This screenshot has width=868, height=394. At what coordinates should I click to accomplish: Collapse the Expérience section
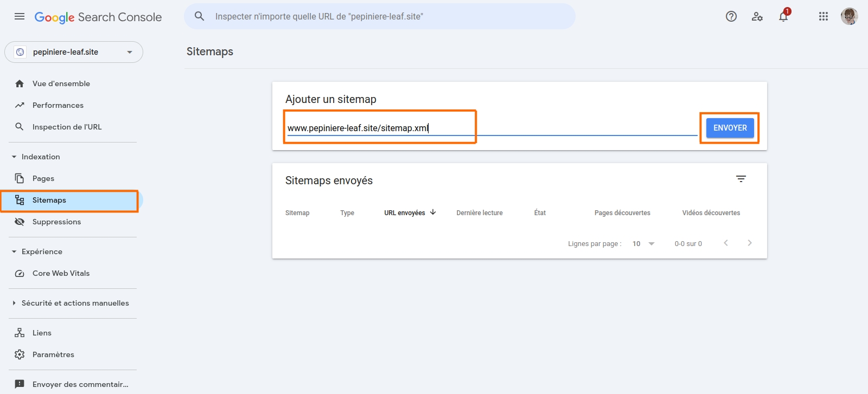pyautogui.click(x=37, y=251)
